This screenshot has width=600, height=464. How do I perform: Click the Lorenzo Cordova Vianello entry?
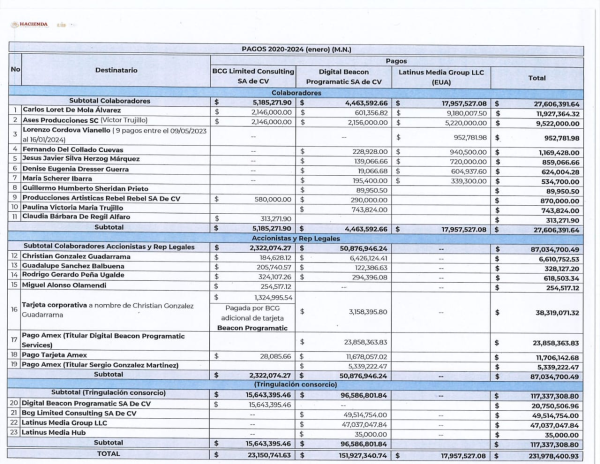[x=116, y=135]
